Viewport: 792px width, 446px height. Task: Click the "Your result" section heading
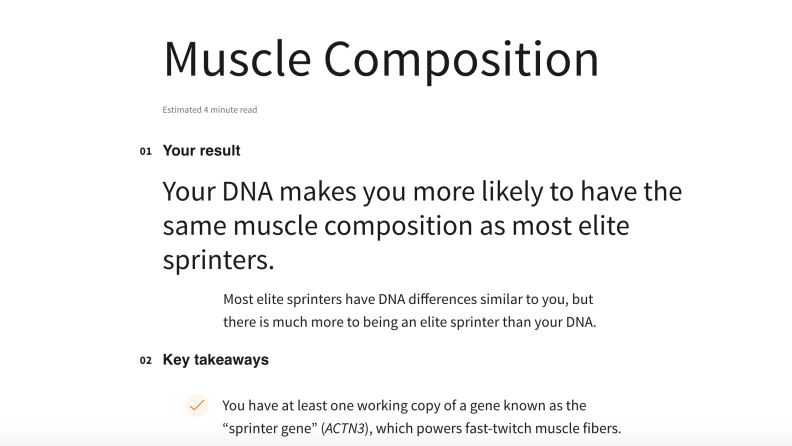pyautogui.click(x=202, y=151)
